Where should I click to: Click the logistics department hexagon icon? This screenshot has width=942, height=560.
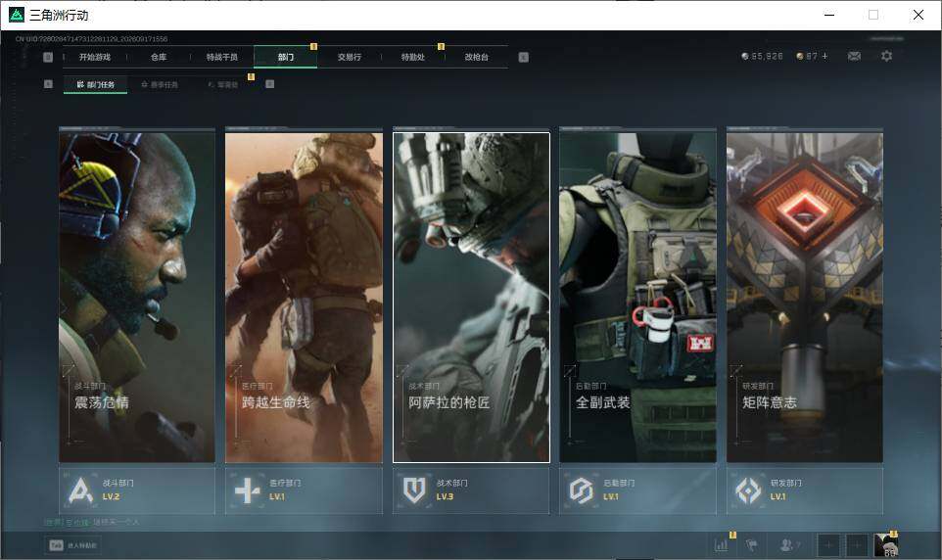581,490
